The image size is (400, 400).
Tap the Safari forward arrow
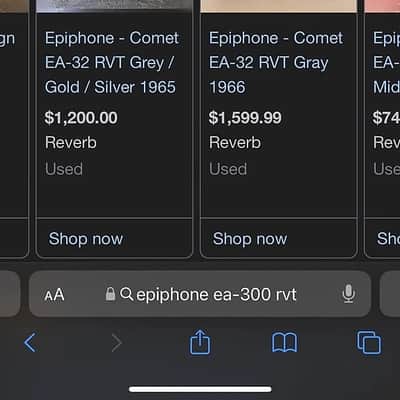coord(116,343)
